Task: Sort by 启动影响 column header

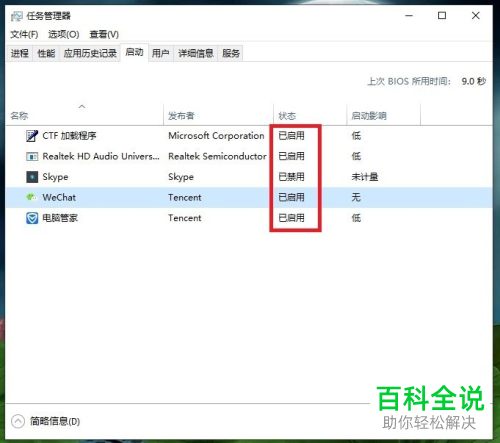Action: (383, 115)
